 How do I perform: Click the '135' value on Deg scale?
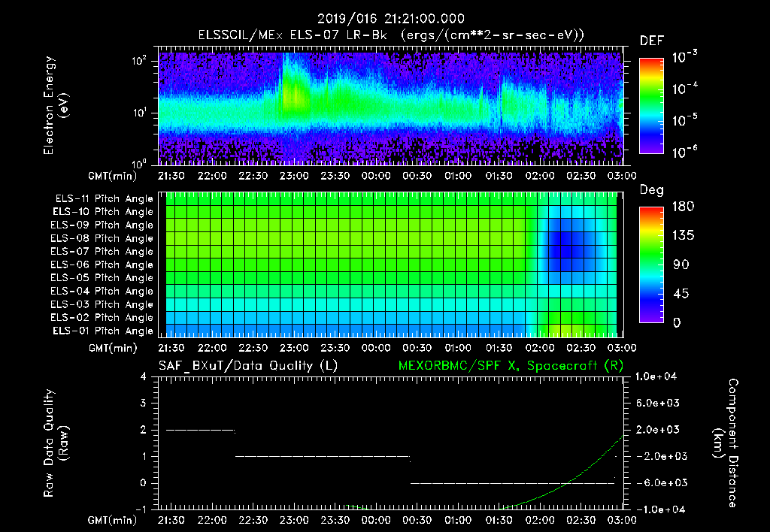(683, 236)
